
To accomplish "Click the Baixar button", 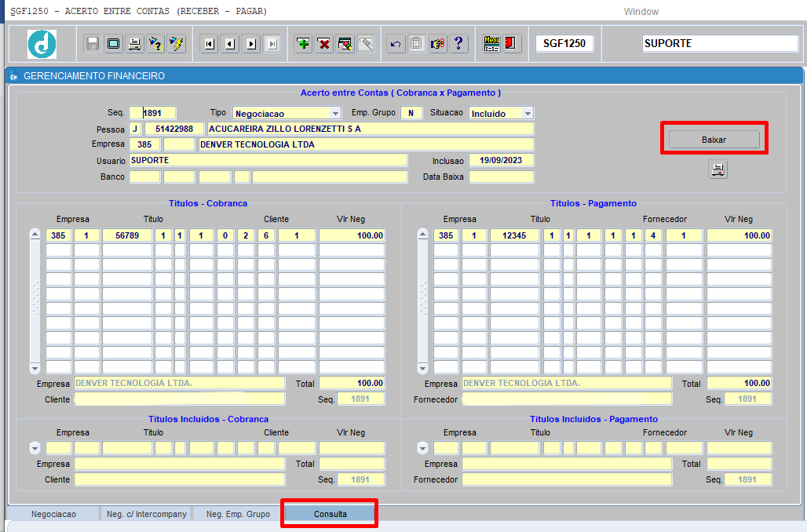I will 714,140.
